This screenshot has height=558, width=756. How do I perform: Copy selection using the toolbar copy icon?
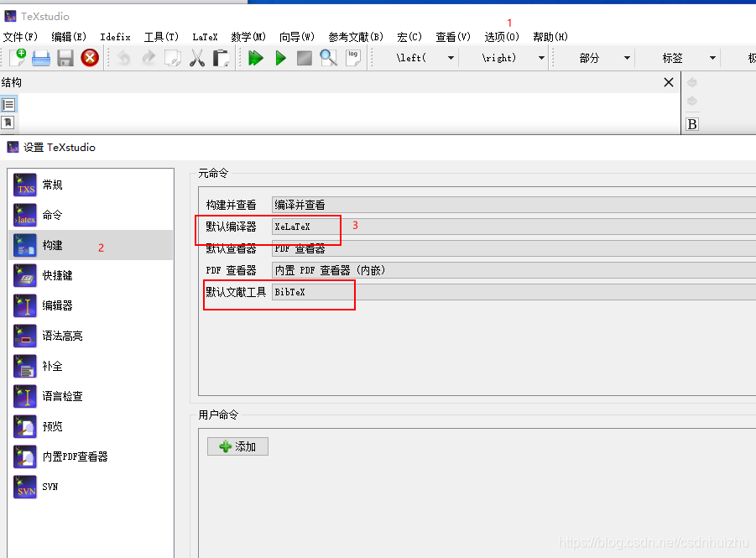click(x=173, y=58)
